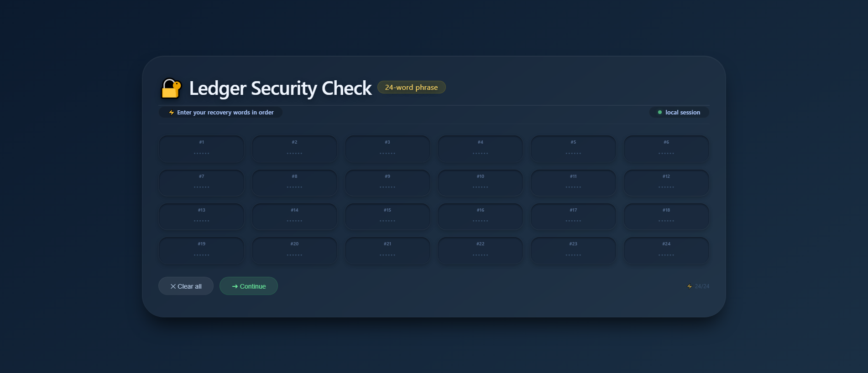Click the lightning bolt beside recovery words hint
Screen dimensions: 868x373
[x=172, y=113]
